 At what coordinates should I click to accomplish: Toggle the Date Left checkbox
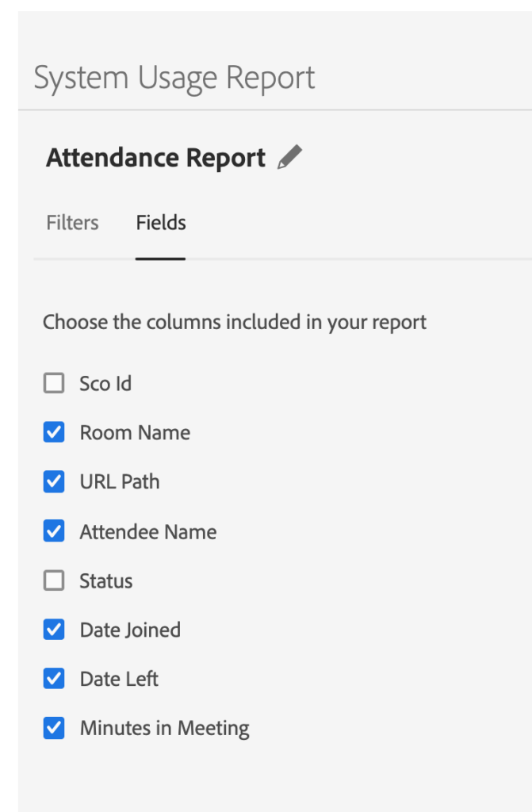54,679
